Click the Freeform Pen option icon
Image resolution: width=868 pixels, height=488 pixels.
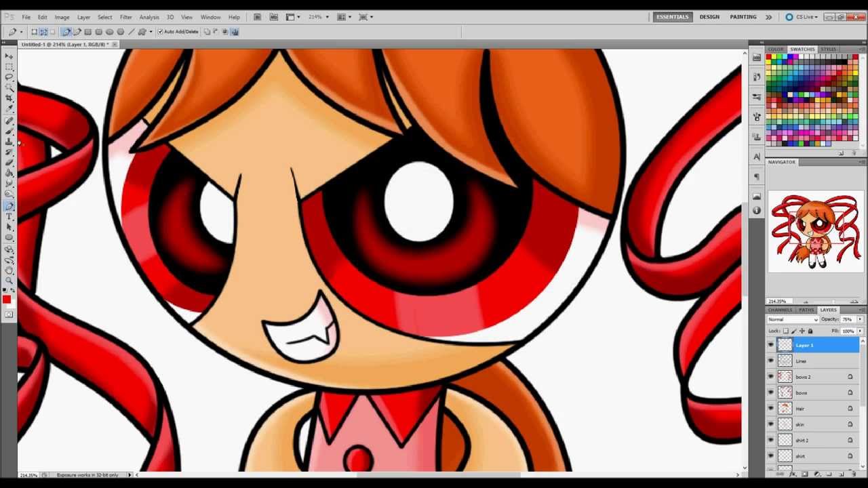click(x=77, y=31)
